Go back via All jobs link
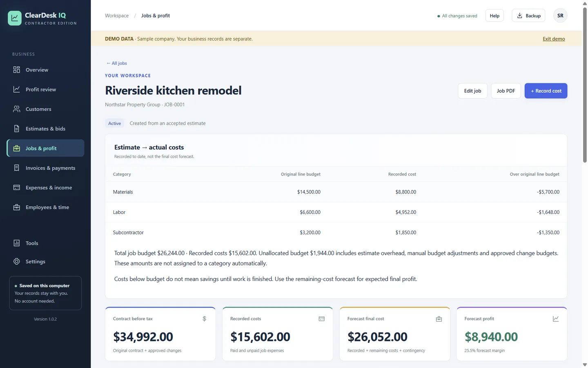588x368 pixels. click(116, 63)
